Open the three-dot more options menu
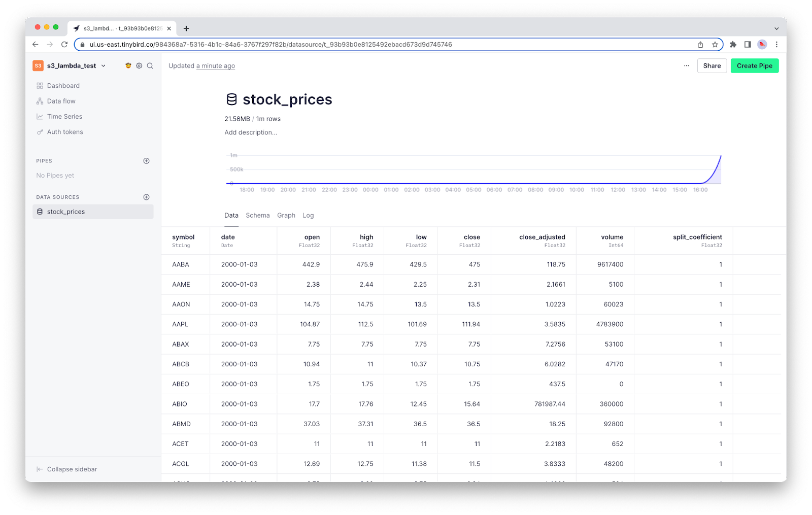The height and width of the screenshot is (515, 812). 686,66
